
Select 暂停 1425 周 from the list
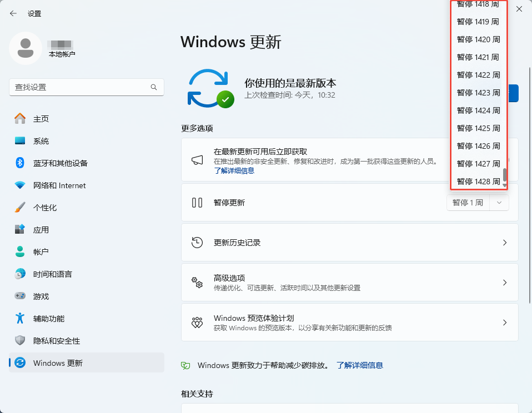478,128
